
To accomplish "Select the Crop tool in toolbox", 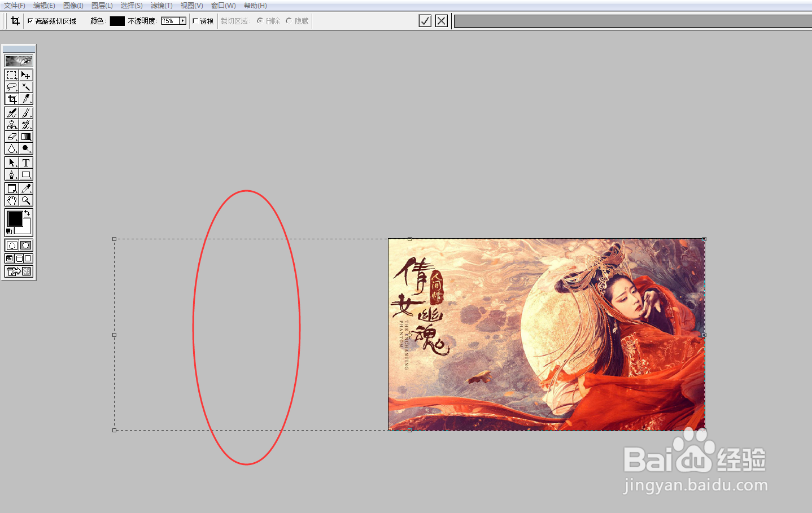I will pyautogui.click(x=12, y=99).
